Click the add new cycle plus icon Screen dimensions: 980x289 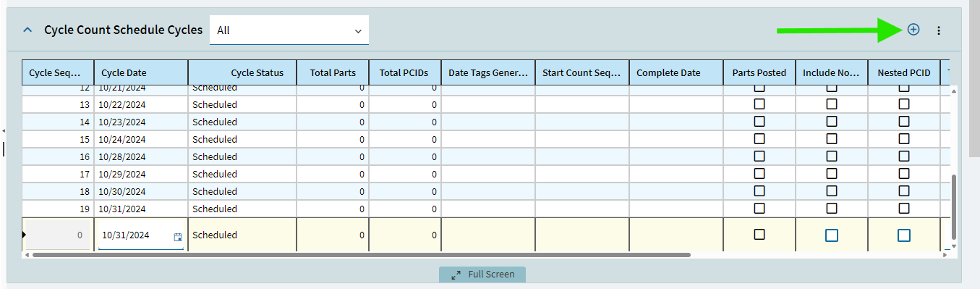tap(913, 30)
